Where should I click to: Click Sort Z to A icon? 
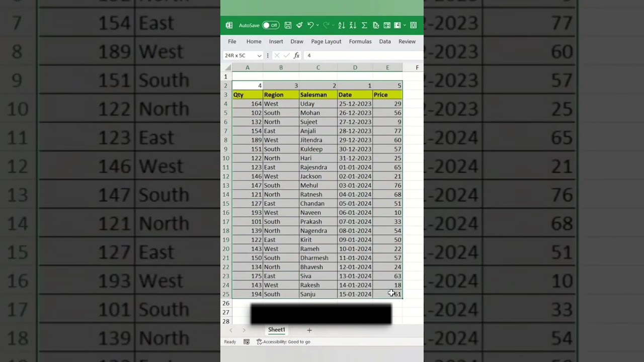pyautogui.click(x=353, y=25)
